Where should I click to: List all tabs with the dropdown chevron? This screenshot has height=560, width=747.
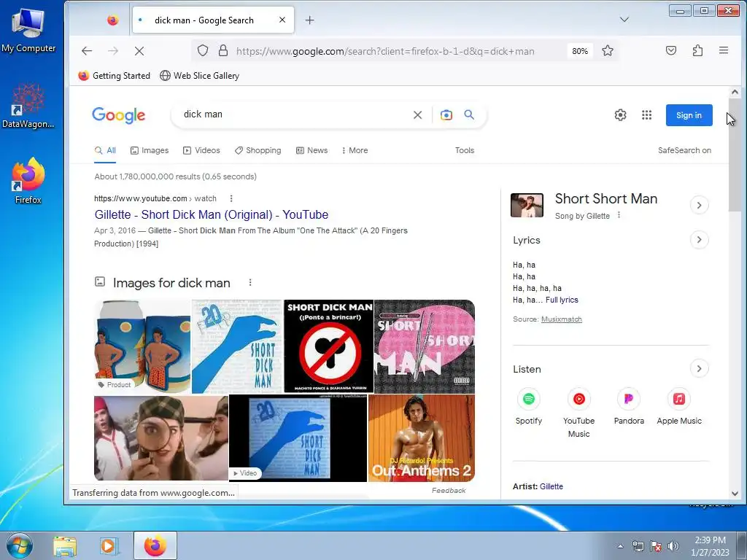pyautogui.click(x=624, y=20)
